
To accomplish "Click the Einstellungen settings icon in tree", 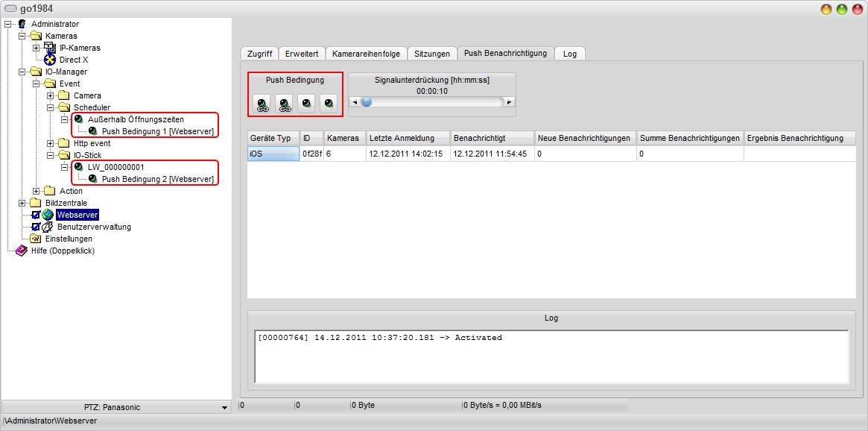I will (x=36, y=239).
